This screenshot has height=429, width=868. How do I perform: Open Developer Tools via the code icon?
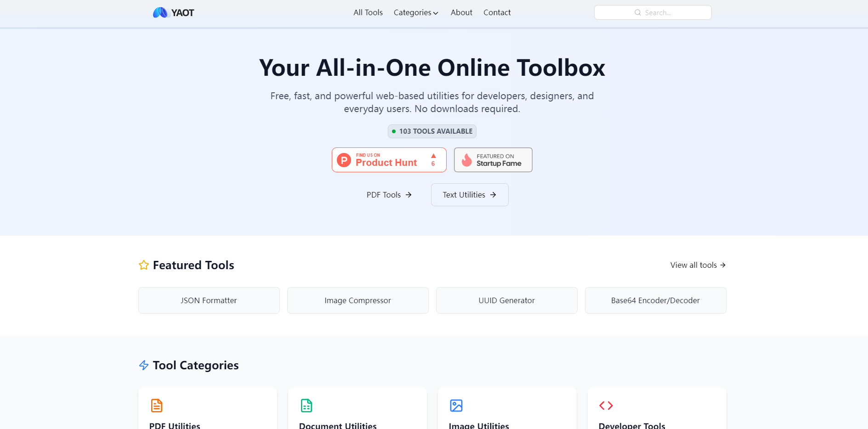click(x=606, y=406)
